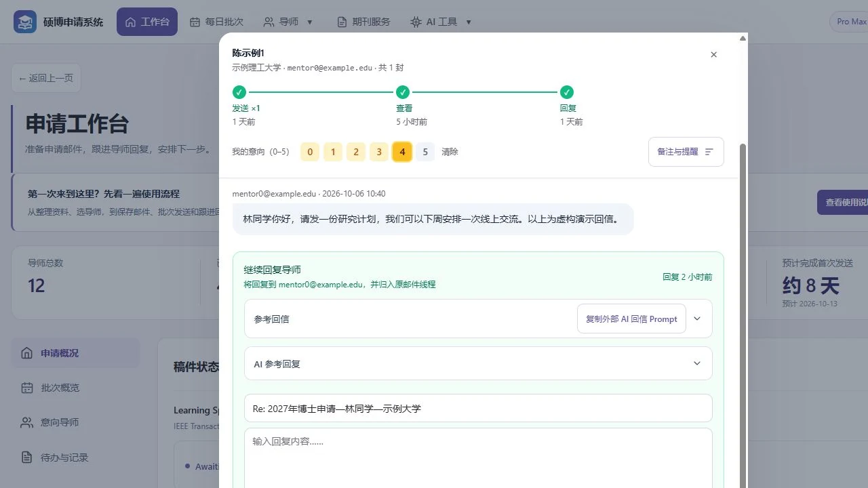Set intention rating to 1
The height and width of the screenshot is (488, 868).
pyautogui.click(x=333, y=152)
